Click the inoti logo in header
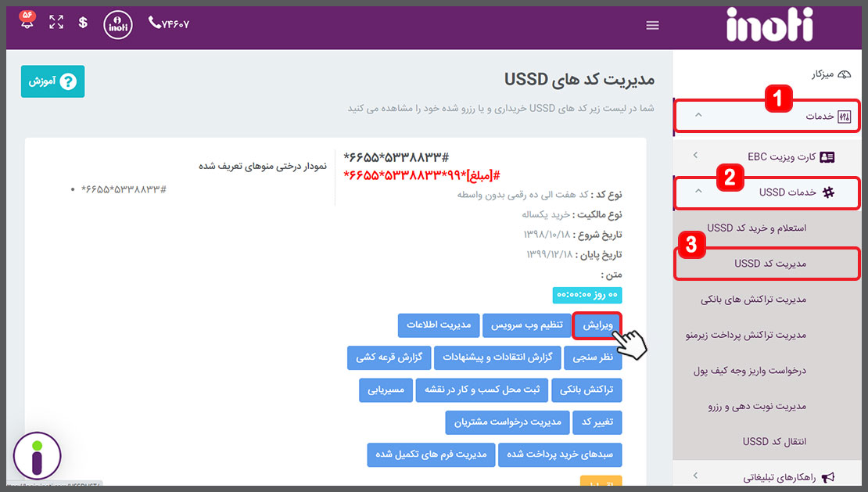 pyautogui.click(x=769, y=25)
